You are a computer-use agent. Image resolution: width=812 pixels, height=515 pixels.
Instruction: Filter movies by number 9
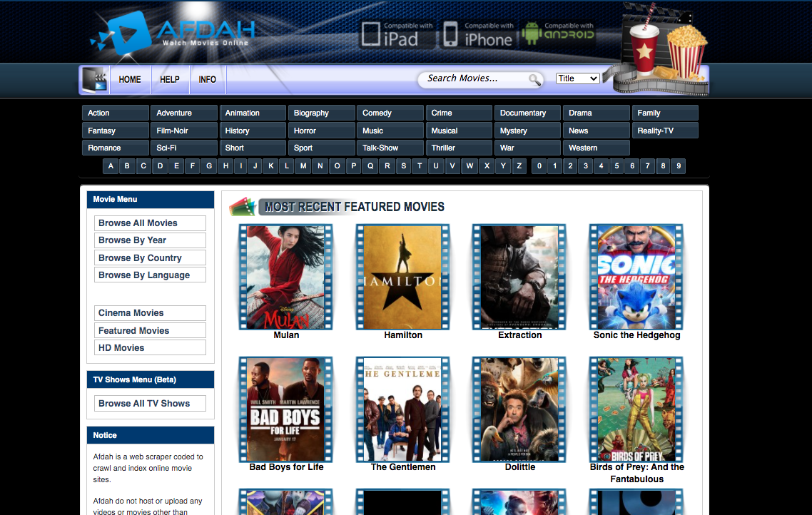[x=679, y=166]
